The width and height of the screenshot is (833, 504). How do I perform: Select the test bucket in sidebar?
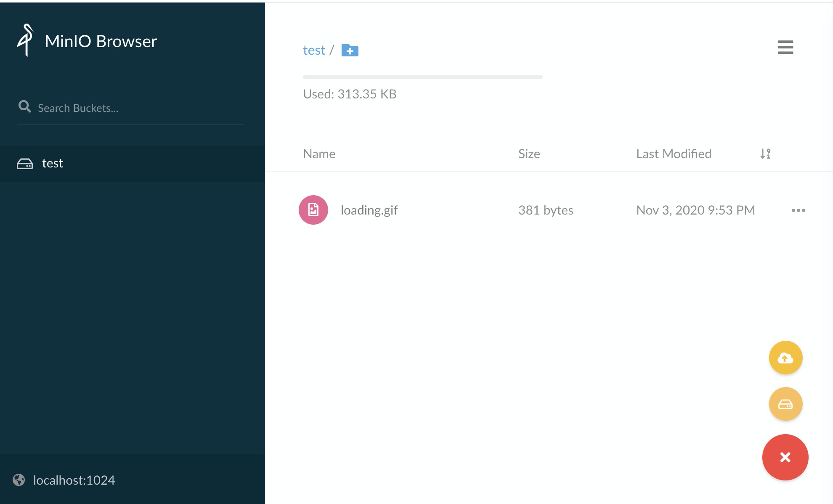coord(133,163)
